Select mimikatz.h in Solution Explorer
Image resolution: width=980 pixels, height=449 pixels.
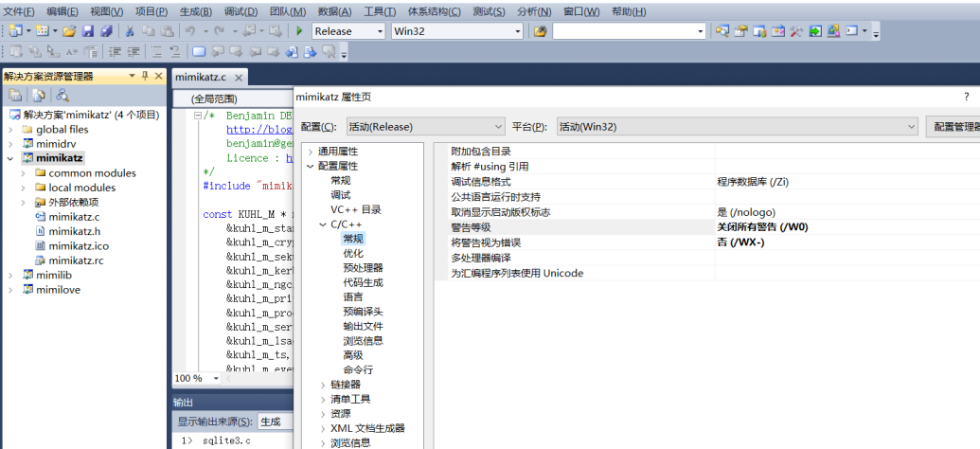74,231
